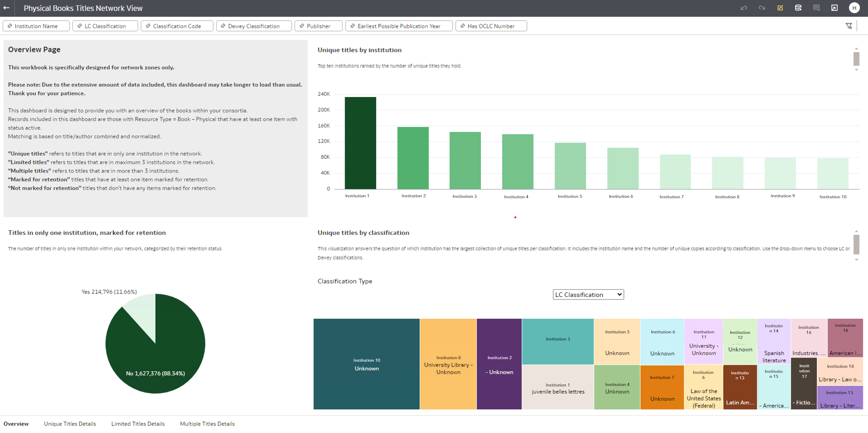Click the Law of the United States tile
Image resolution: width=868 pixels, height=433 pixels.
pyautogui.click(x=704, y=387)
